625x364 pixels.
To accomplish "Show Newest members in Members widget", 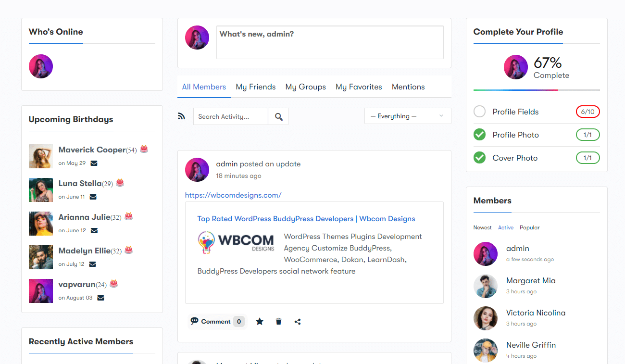I will (482, 227).
